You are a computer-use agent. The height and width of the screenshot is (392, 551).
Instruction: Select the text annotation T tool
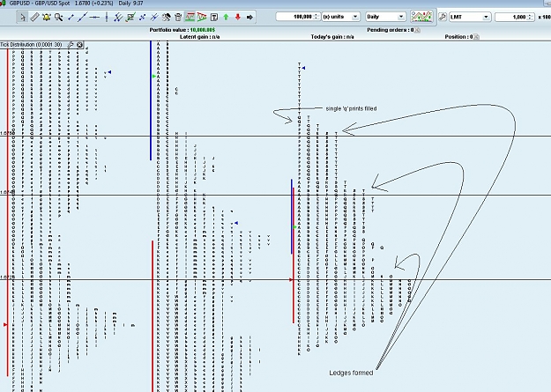[x=214, y=17]
